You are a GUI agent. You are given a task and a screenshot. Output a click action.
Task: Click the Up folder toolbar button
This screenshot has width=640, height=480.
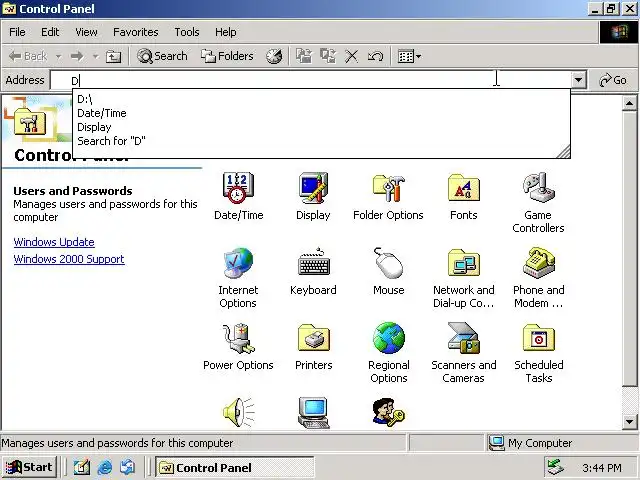113,56
